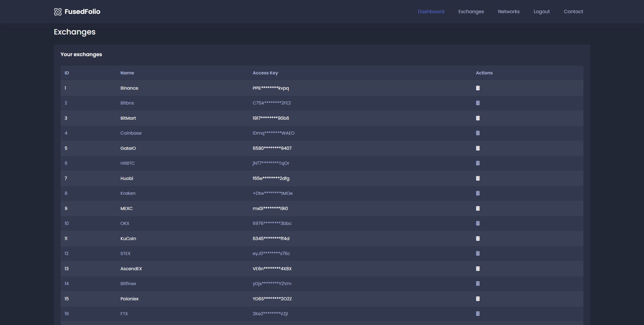
Task: Select the Bitbns name cell
Action: click(127, 103)
